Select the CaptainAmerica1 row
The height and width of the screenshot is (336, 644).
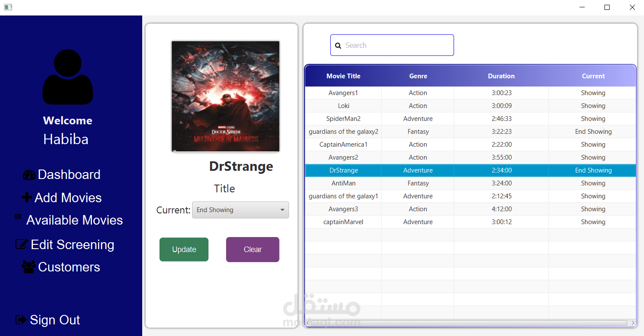coord(470,145)
